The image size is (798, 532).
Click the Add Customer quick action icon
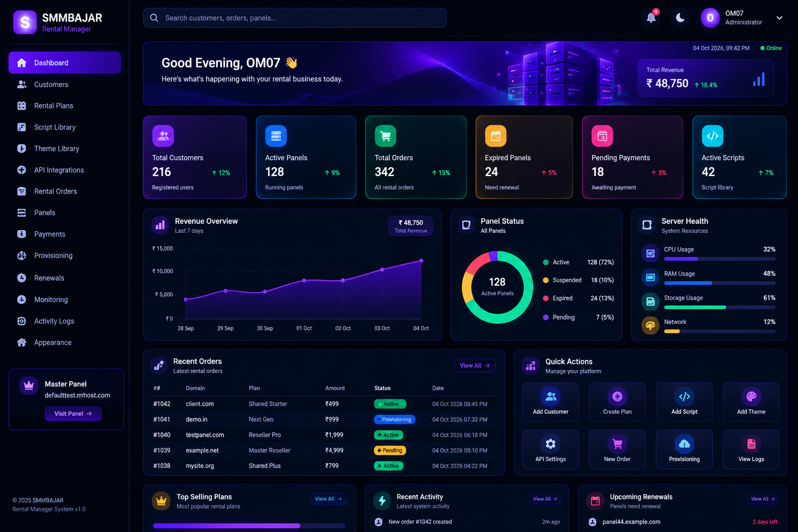coord(551,396)
